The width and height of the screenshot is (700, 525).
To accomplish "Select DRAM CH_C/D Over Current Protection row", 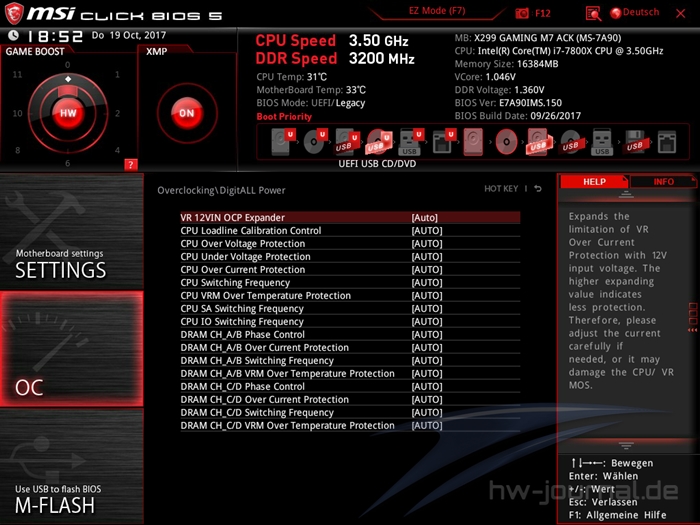I will pyautogui.click(x=350, y=399).
